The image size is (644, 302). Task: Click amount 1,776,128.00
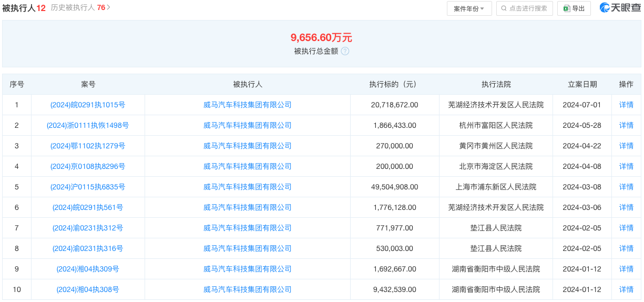point(394,207)
